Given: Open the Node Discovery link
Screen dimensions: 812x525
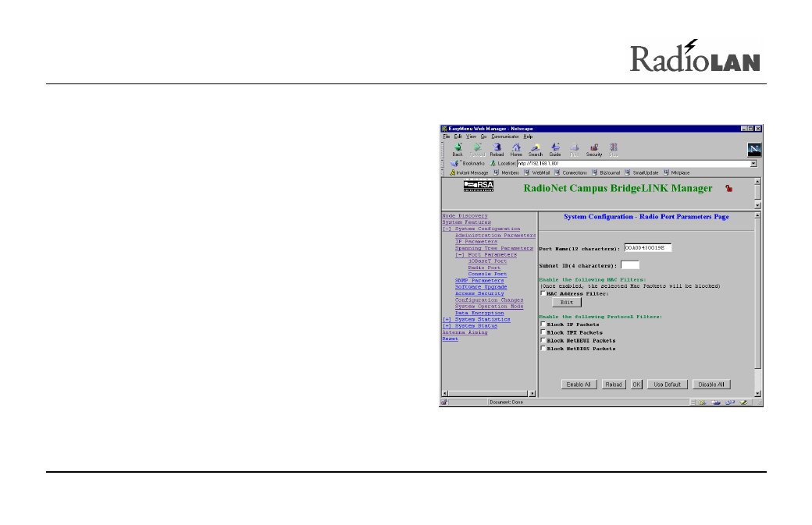Looking at the screenshot, I should coord(465,215).
